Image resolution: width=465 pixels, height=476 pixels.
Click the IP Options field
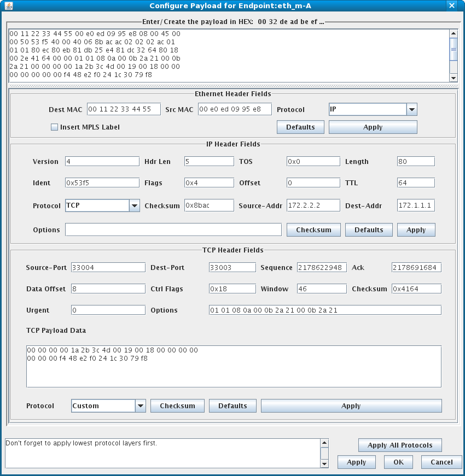[x=173, y=230]
